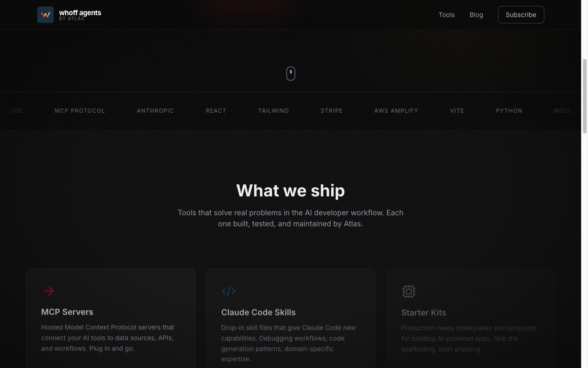Screen dimensions: 588x368
Task: Click MCP PROTOCOL in the tech ticker
Action: pyautogui.click(x=80, y=111)
